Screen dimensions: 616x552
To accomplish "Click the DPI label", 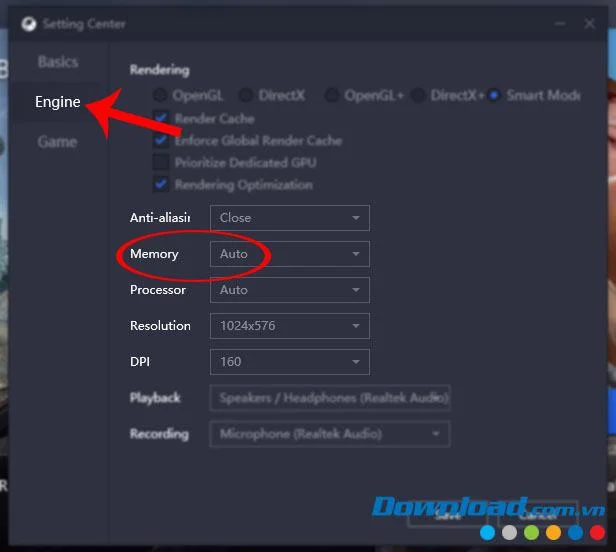I will (x=140, y=362).
